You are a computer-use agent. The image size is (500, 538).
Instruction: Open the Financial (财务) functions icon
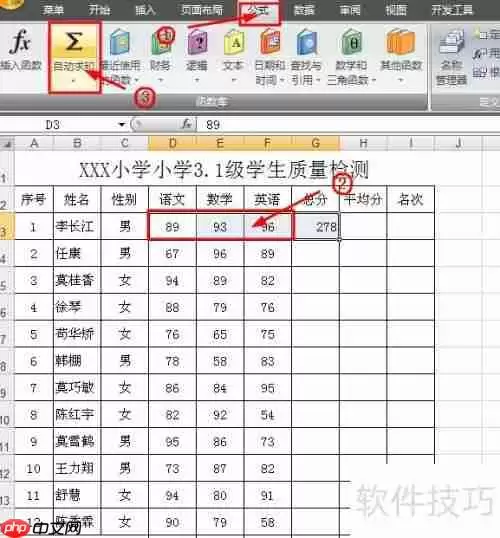coord(161,43)
